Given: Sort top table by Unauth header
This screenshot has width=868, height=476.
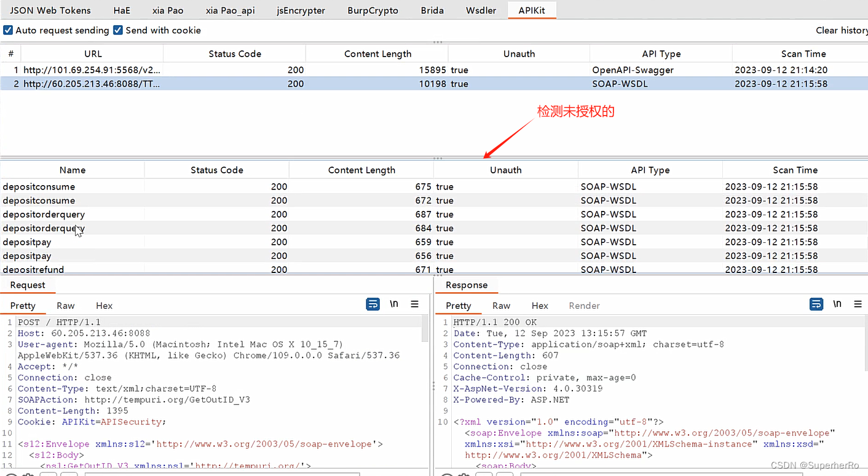Looking at the screenshot, I should point(519,54).
